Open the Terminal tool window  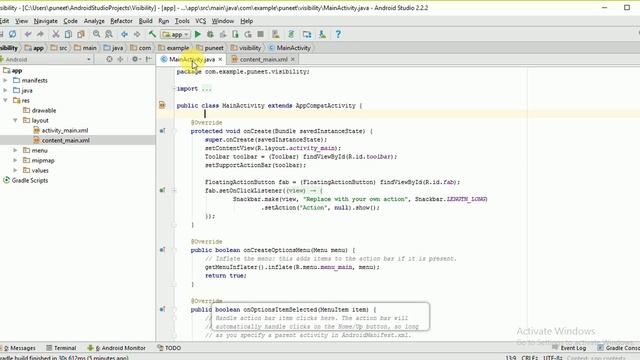coord(61,348)
